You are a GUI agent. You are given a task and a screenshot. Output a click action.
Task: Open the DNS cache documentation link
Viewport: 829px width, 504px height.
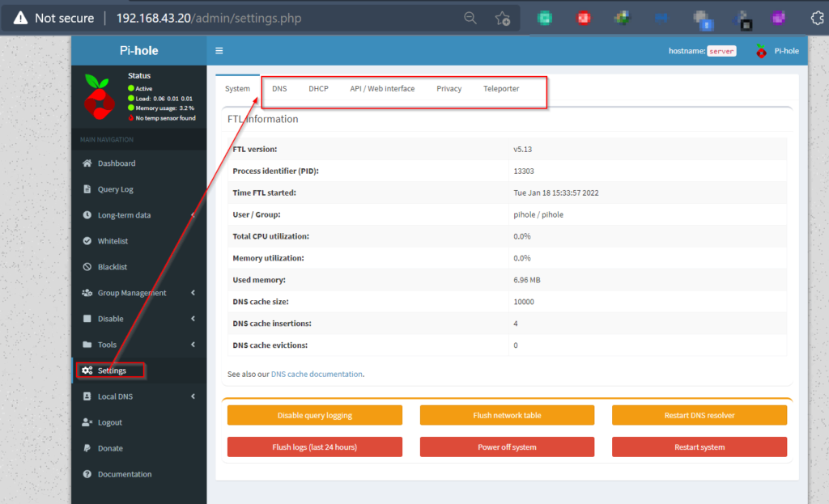[x=317, y=374]
